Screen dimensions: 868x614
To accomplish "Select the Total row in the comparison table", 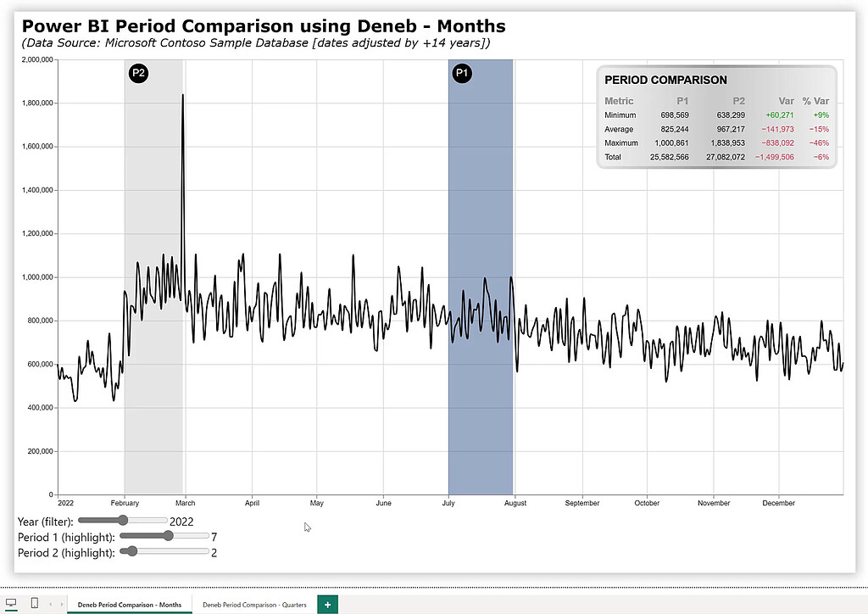I will click(x=716, y=157).
